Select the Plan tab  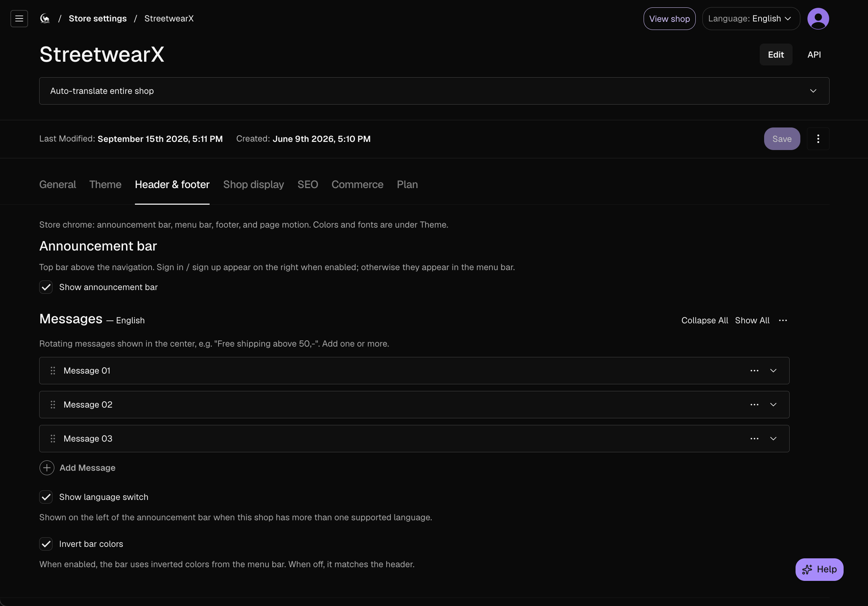407,184
